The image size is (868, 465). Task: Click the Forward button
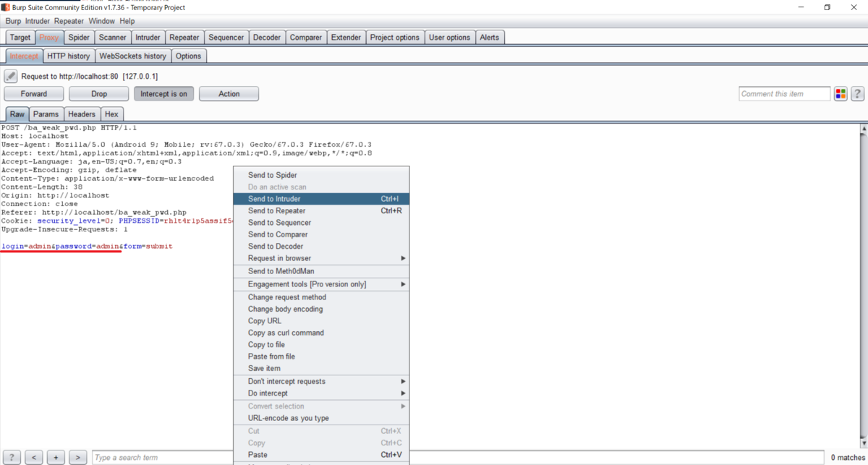pyautogui.click(x=33, y=94)
